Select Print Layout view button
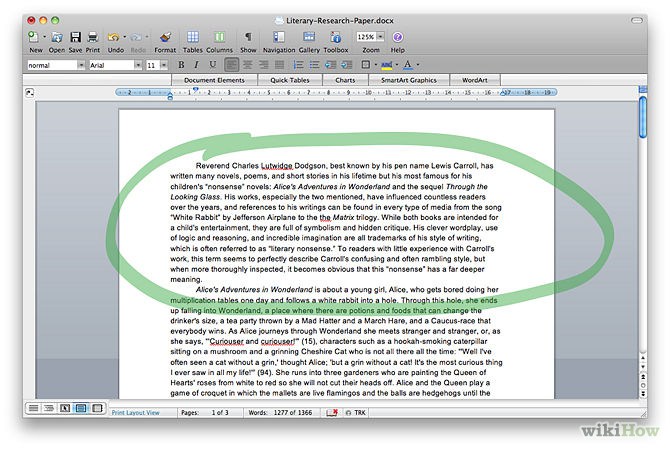This screenshot has height=449, width=670. [81, 408]
